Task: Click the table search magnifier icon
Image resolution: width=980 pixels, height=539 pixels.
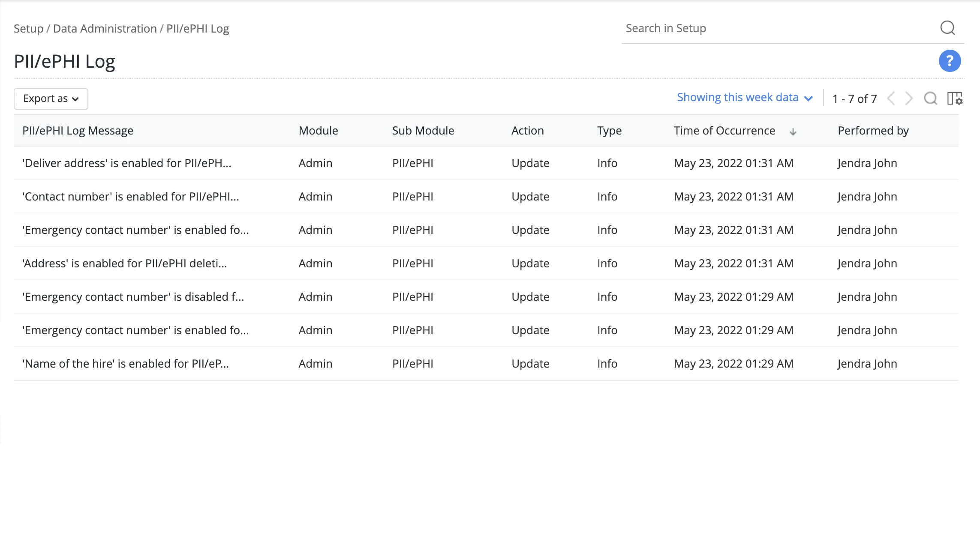Action: coord(930,99)
